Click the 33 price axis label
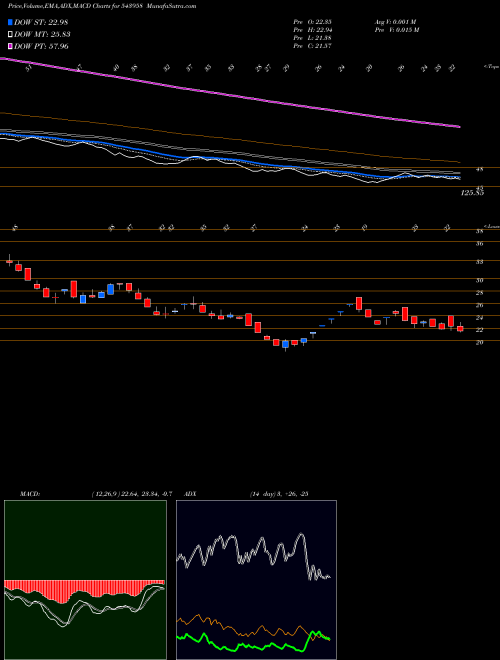The image size is (500, 660). click(x=479, y=262)
